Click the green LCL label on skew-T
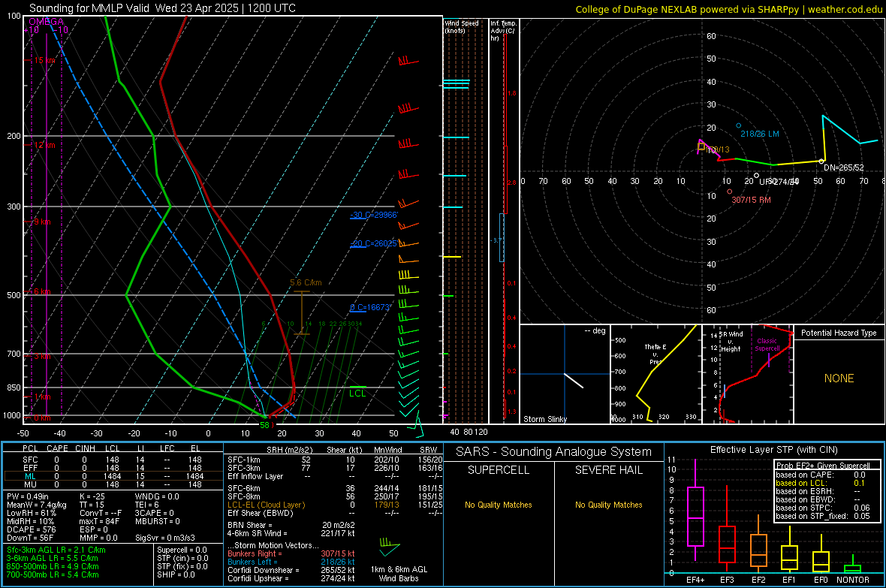 pyautogui.click(x=357, y=394)
